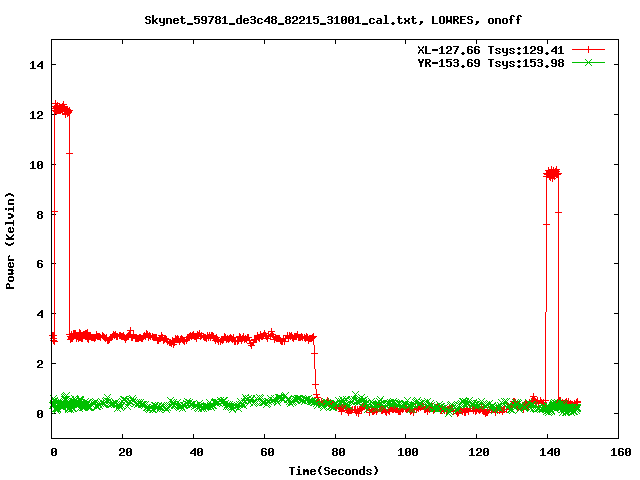Viewport: 640px width, 480px height.
Task: Select the XL-127.66 Tsys:129.41 legend entry
Action: [490, 50]
